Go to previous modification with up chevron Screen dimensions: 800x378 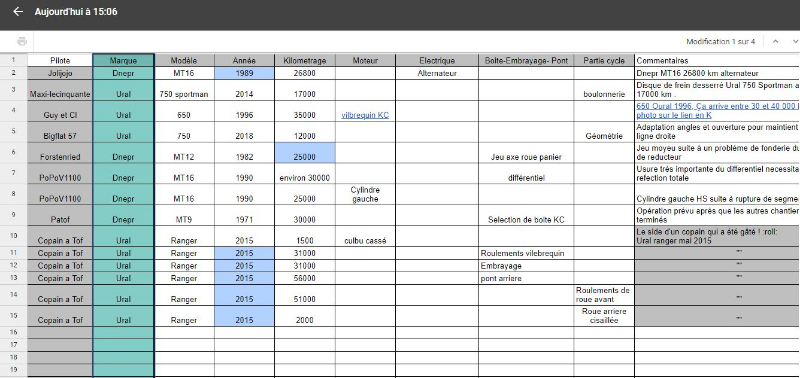click(x=776, y=41)
